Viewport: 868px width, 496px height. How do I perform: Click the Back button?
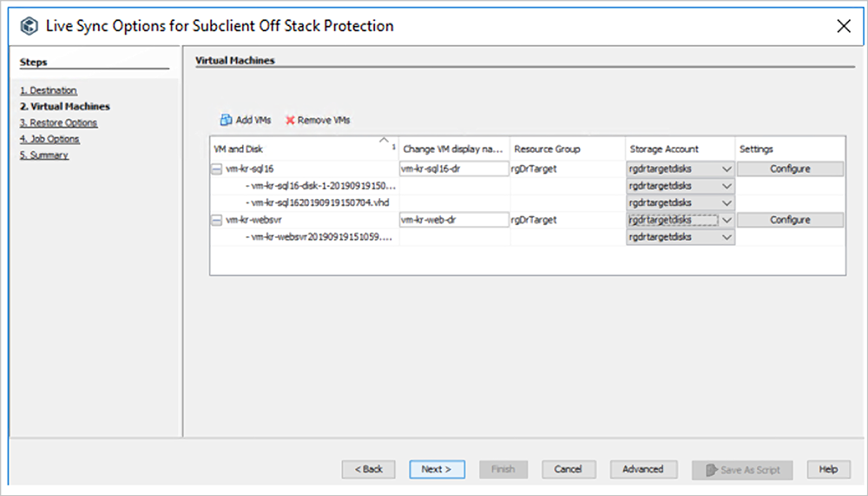369,469
